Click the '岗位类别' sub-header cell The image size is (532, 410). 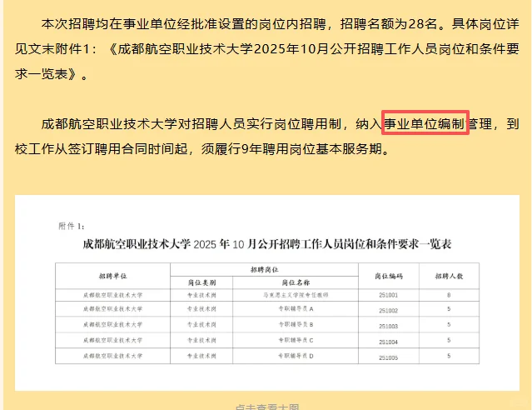201,282
